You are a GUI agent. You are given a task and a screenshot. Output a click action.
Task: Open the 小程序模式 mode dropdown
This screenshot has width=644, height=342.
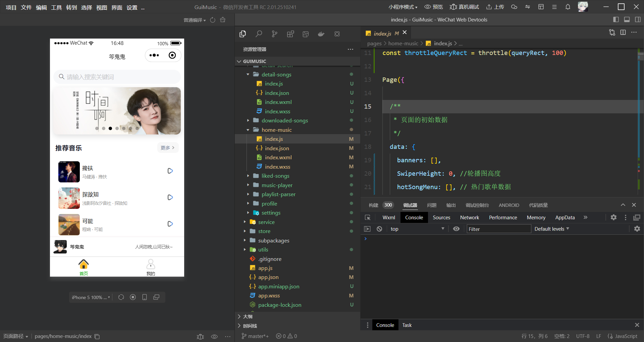(x=403, y=7)
